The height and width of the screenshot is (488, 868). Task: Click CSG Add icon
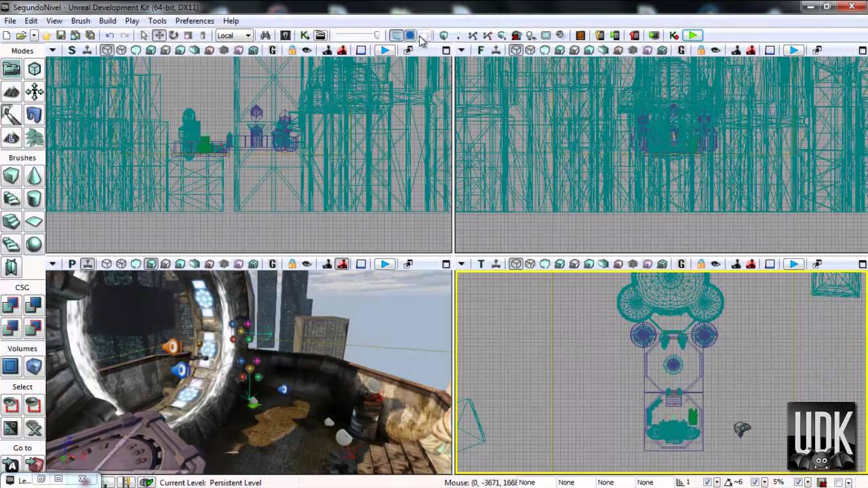tap(12, 306)
